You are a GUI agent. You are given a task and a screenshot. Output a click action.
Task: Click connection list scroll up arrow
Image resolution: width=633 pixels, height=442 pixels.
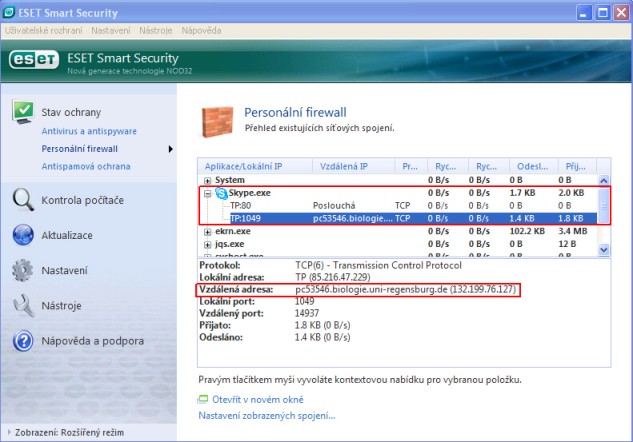pos(604,180)
